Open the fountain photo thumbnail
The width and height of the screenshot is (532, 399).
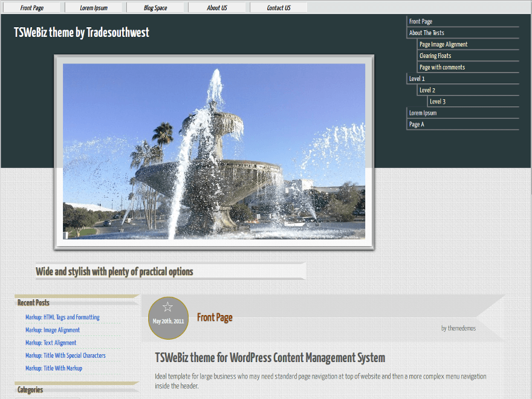(213, 151)
